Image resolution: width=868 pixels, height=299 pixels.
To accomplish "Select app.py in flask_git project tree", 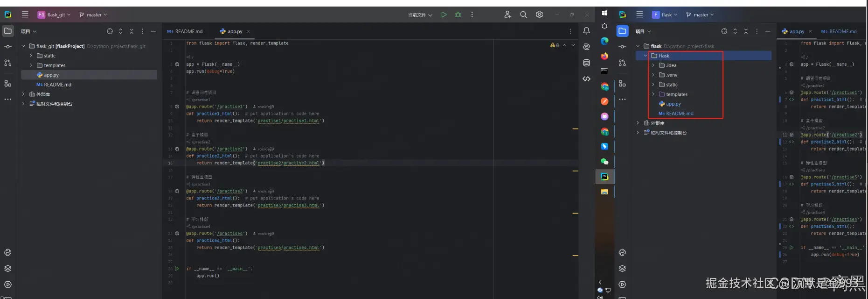I will tap(89, 75).
